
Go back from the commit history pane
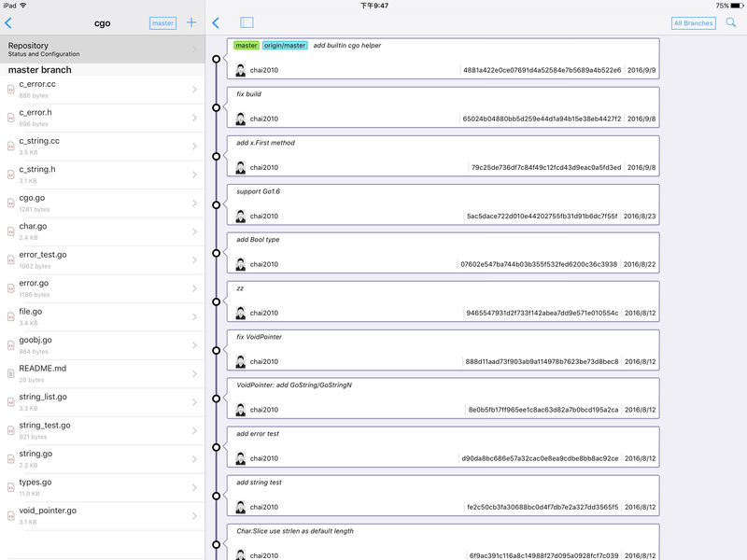point(216,22)
